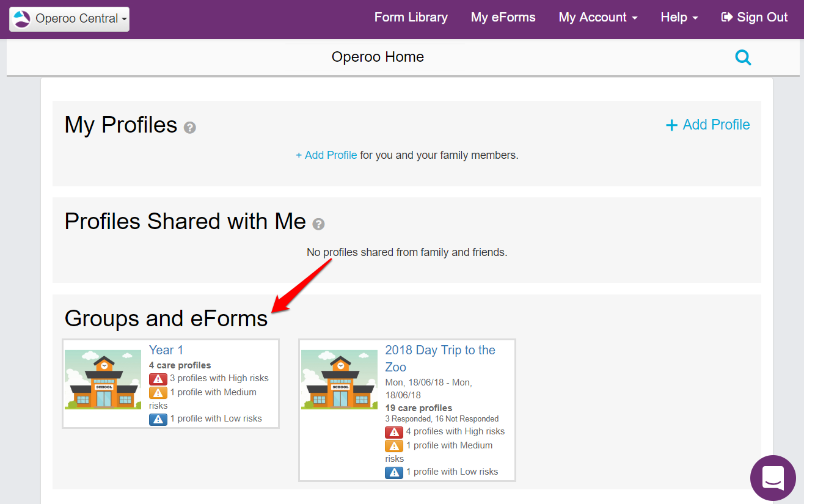815x504 pixels.
Task: Click 'No profiles shared from family and friends.'
Action: click(407, 252)
